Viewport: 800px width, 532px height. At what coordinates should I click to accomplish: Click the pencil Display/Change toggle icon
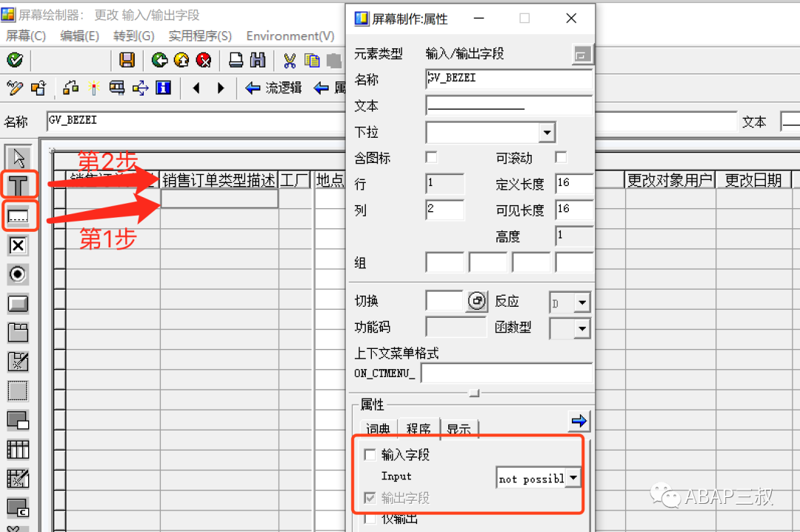pos(14,88)
